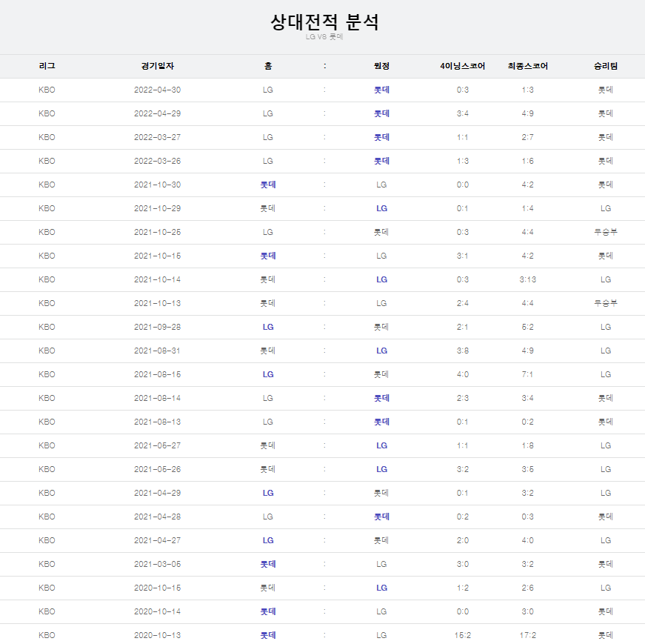This screenshot has height=644, width=645.
Task: Click winner 롯데 in 2021-08-13 row
Action: pos(606,422)
